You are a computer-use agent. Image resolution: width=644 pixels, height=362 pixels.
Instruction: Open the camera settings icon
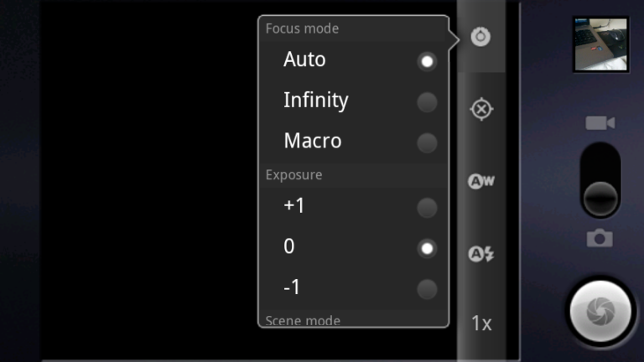click(480, 37)
